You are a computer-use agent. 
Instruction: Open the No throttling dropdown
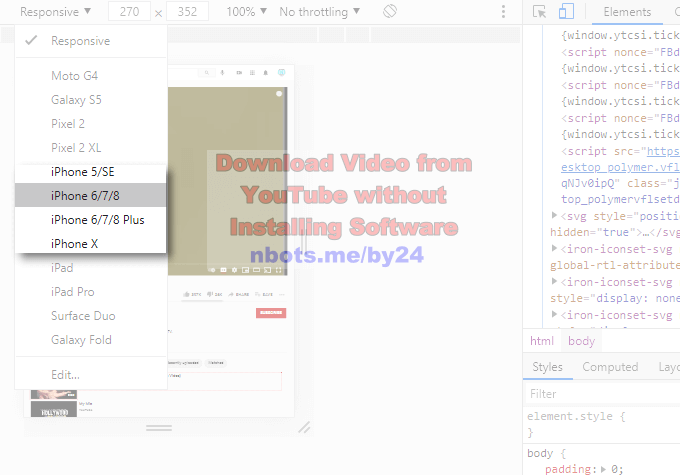(319, 12)
